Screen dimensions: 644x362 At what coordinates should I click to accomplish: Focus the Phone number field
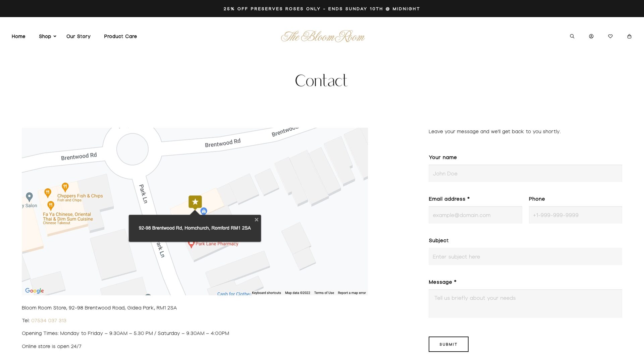tap(576, 215)
